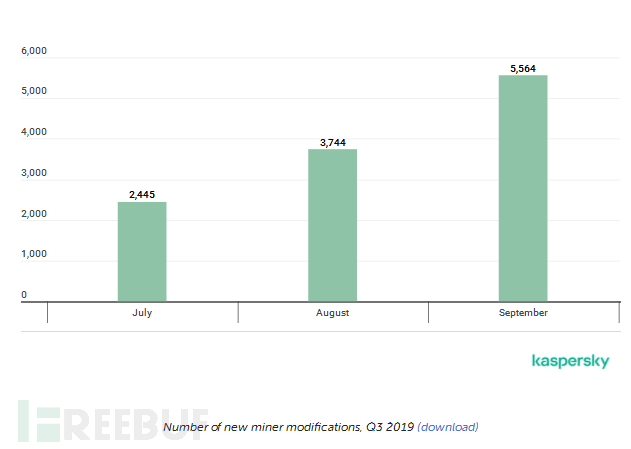Click the 6,000 y-axis label

click(35, 51)
